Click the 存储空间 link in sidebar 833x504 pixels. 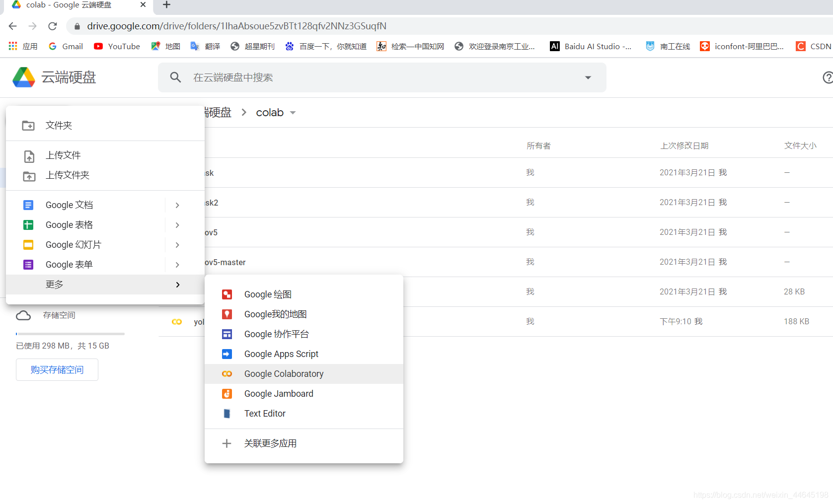[59, 315]
